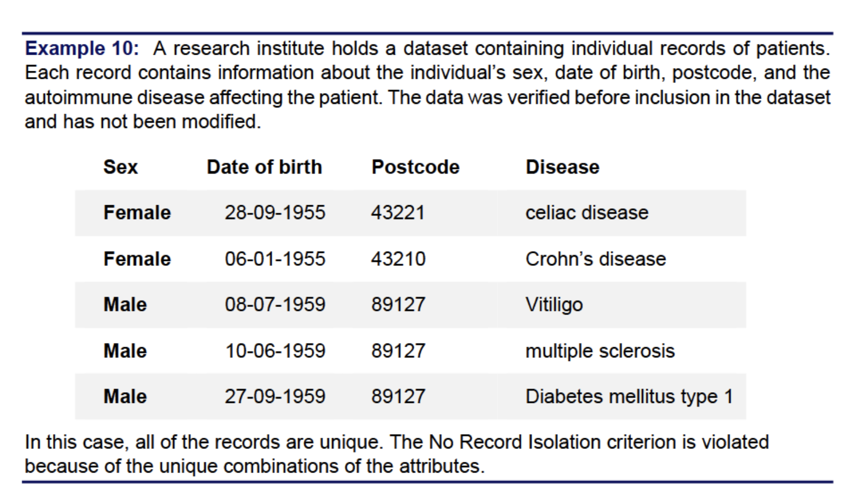Click the date 10-06-1959 cell
This screenshot has height=494, width=868.
(275, 351)
